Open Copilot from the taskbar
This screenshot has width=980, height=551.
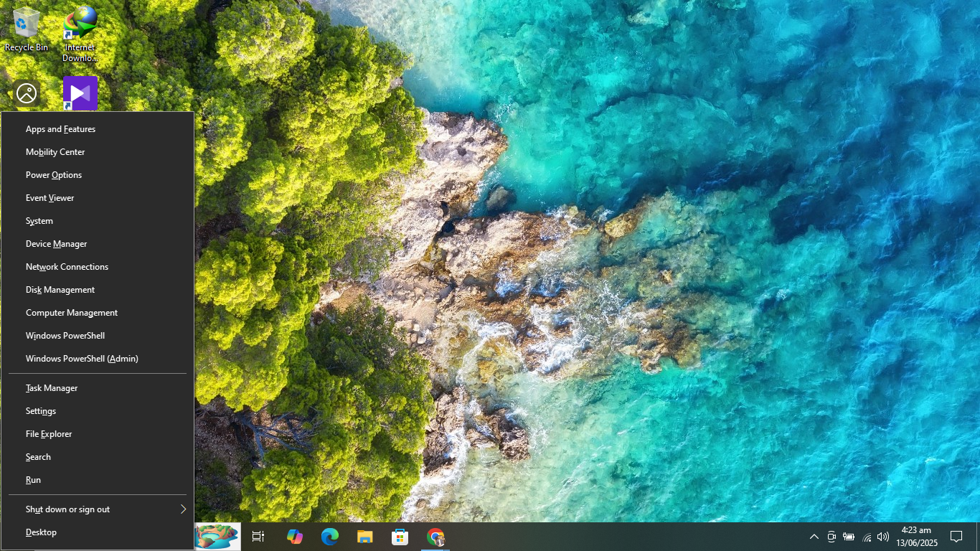(x=294, y=537)
